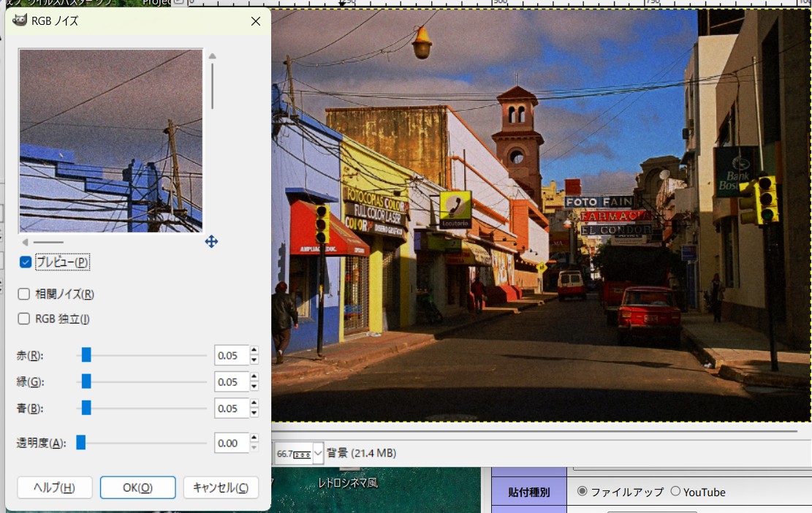Open the 66.7 zoom level dropdown
Viewport: 812px width, 513px height.
(318, 454)
